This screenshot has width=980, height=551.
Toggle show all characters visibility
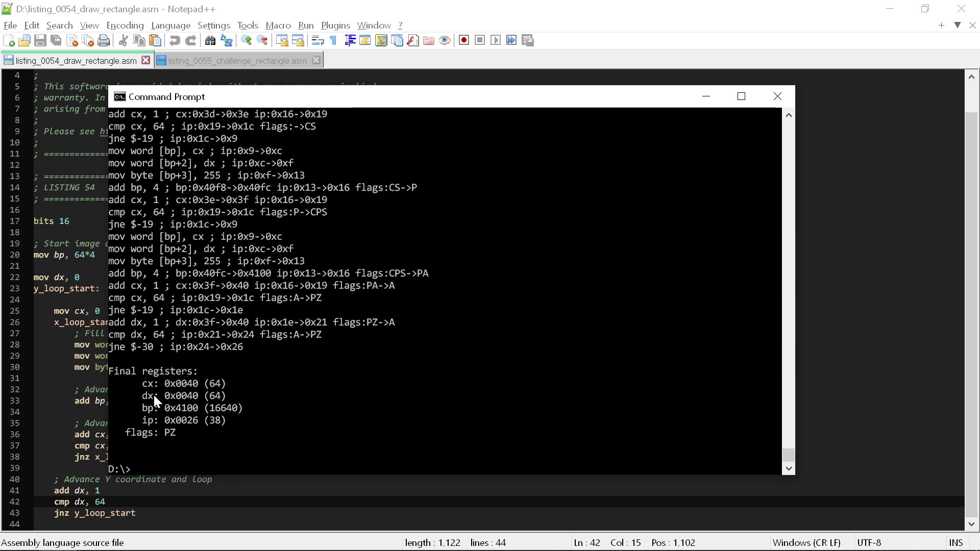[332, 40]
